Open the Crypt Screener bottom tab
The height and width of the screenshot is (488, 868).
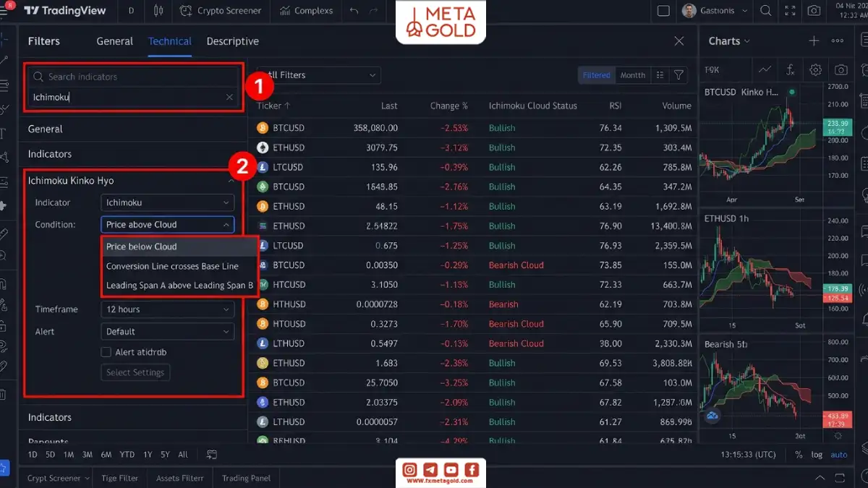58,478
